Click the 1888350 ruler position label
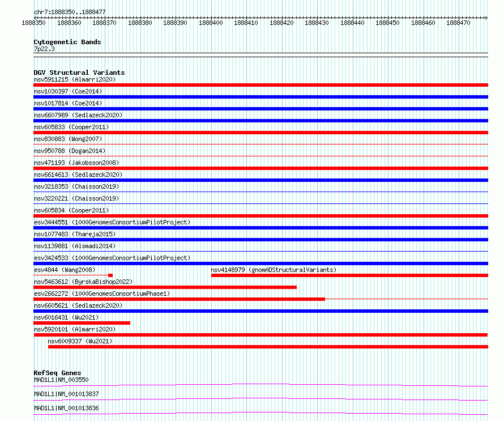 coord(33,23)
